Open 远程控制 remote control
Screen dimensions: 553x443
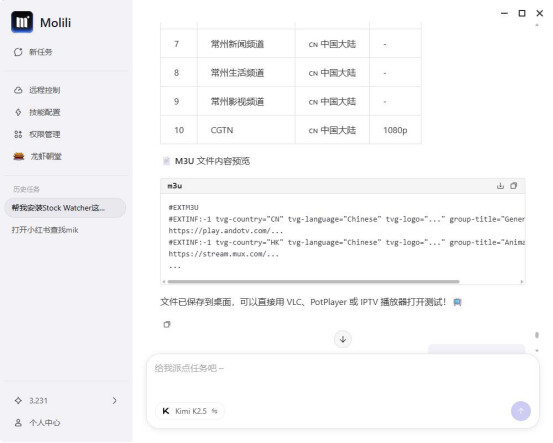click(x=37, y=90)
